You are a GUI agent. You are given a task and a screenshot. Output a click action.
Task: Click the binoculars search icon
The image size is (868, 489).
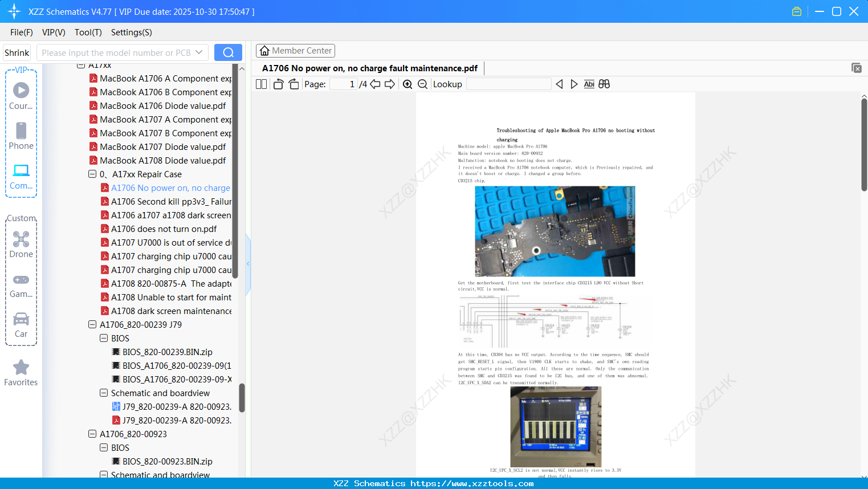point(604,84)
